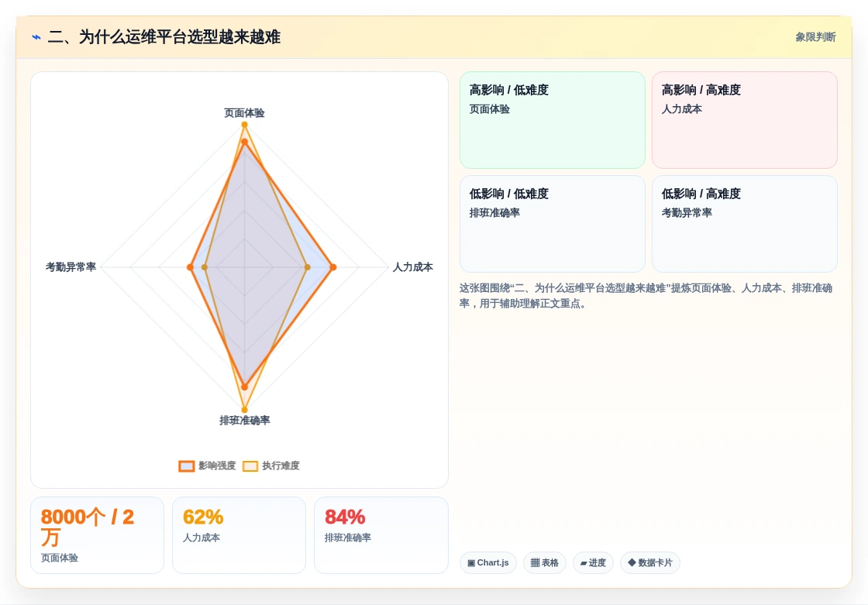
Task: Click the yellow data point at 排班准确率 bottom
Action: pos(244,410)
